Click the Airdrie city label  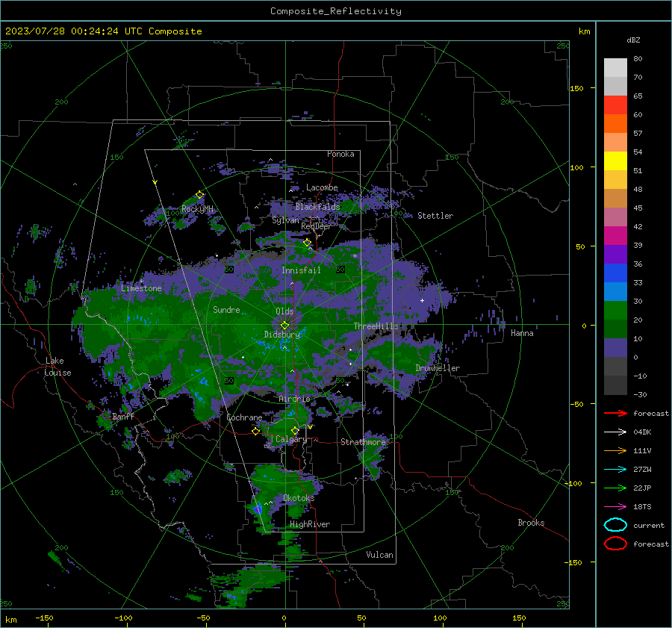(x=294, y=399)
